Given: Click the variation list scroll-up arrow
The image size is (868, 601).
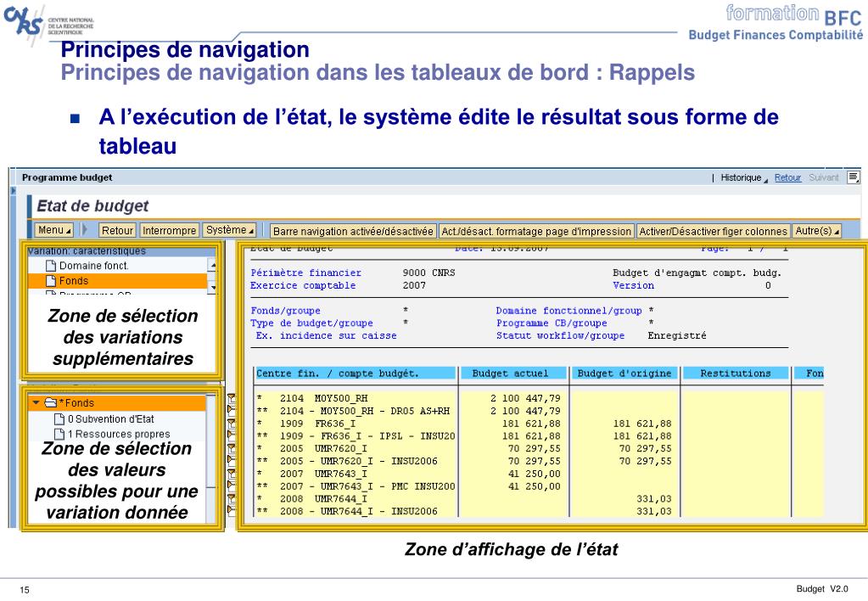Looking at the screenshot, I should click(213, 266).
